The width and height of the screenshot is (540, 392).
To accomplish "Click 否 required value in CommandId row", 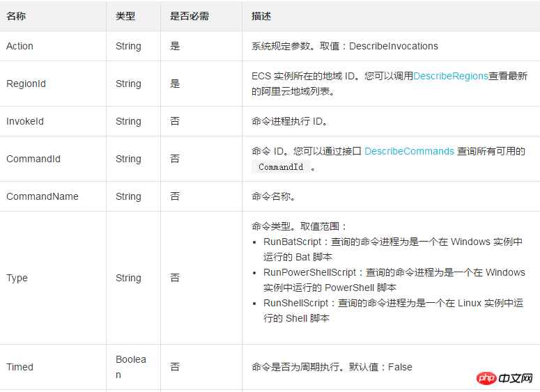I will [x=175, y=159].
